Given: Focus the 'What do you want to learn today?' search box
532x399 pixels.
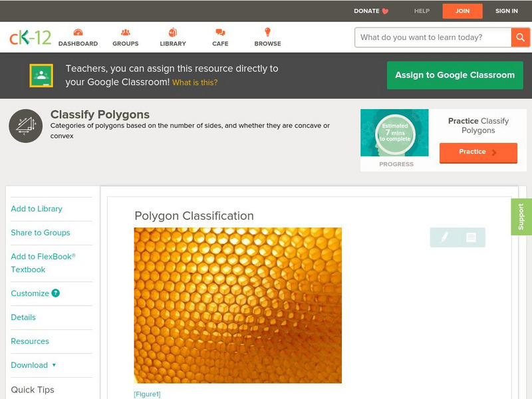Looking at the screenshot, I should tap(433, 37).
